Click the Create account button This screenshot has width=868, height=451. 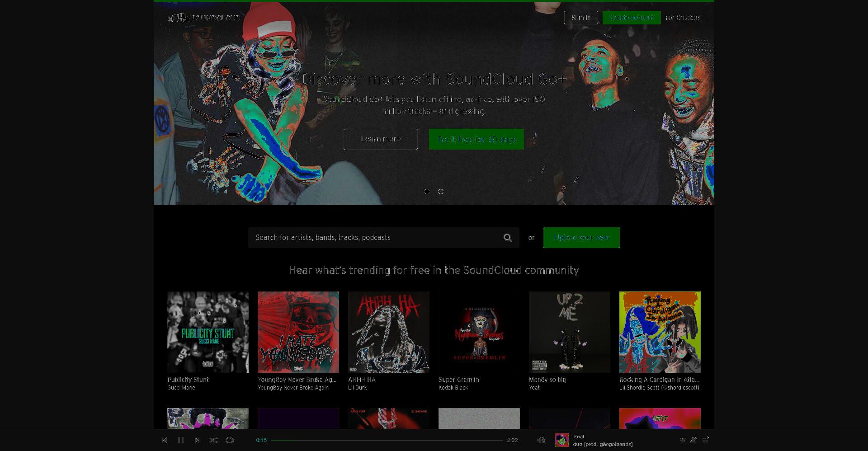632,18
